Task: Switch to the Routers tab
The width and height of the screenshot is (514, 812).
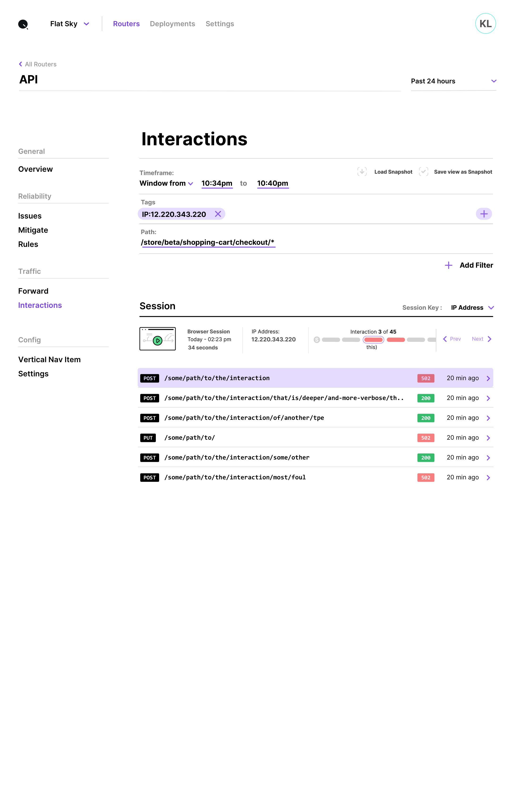Action: (126, 24)
